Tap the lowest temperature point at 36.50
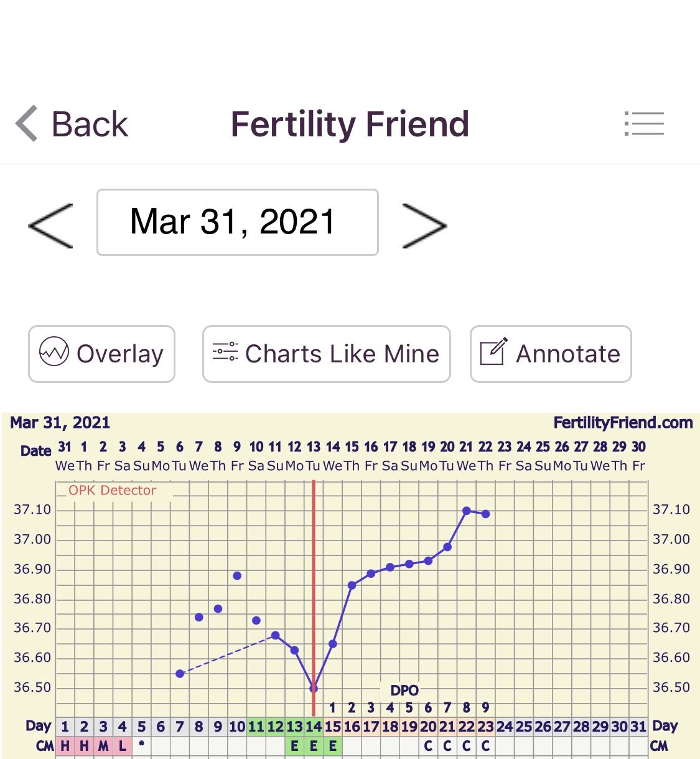This screenshot has width=700, height=759. pos(314,688)
